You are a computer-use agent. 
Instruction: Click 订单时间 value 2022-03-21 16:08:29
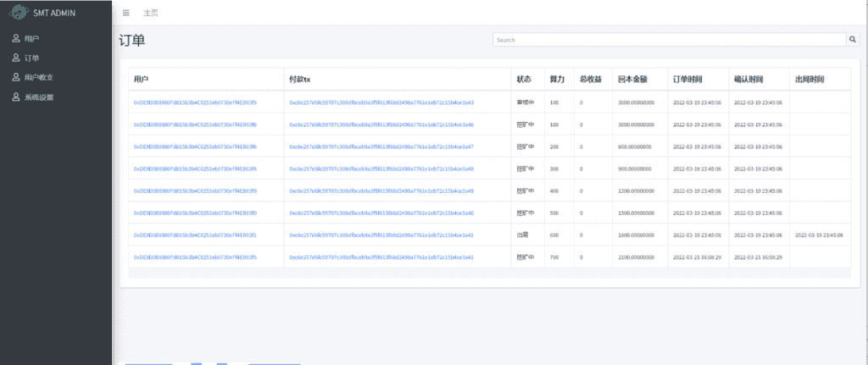point(697,257)
